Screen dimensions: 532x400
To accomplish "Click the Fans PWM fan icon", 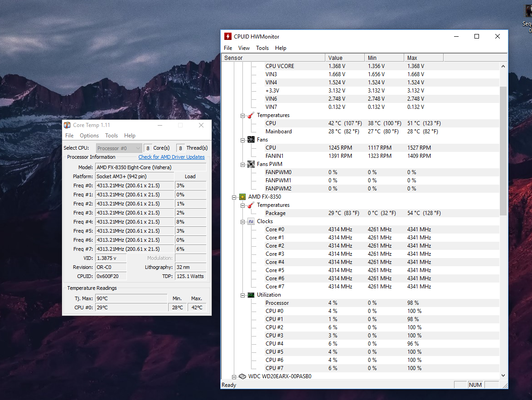I will [251, 164].
